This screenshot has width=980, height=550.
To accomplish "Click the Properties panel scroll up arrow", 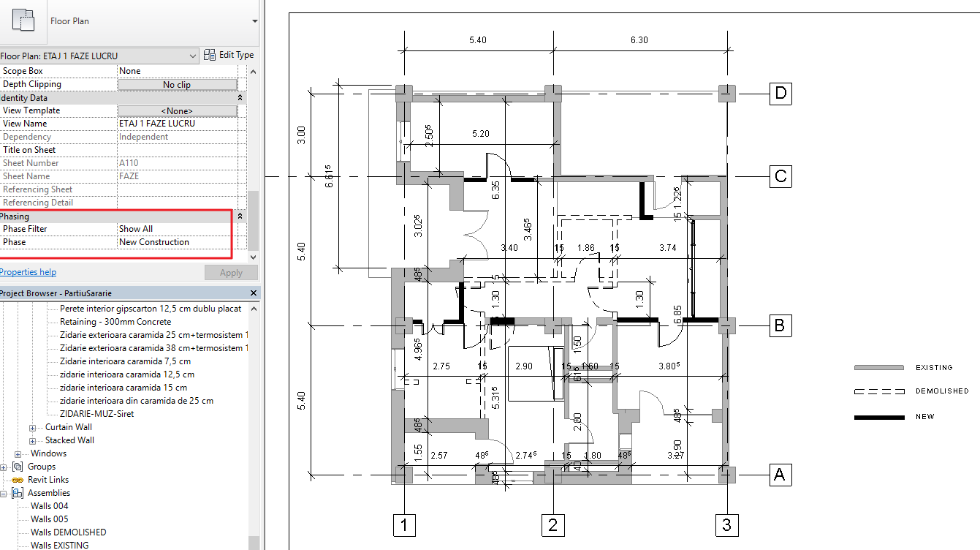I will coord(254,71).
